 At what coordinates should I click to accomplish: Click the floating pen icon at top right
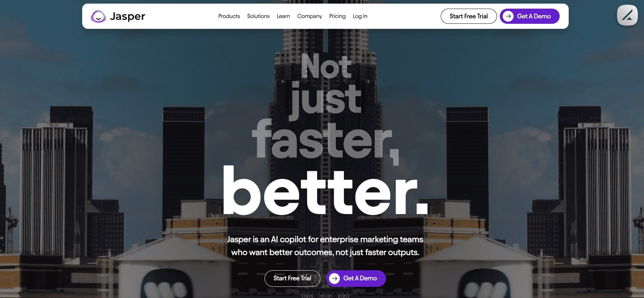pos(627,15)
